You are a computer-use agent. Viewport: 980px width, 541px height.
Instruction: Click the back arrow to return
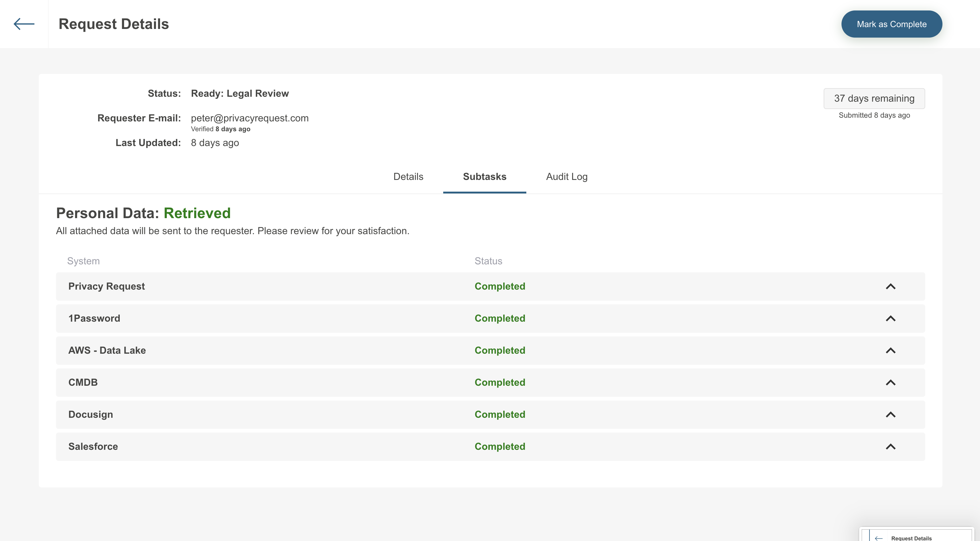(24, 24)
